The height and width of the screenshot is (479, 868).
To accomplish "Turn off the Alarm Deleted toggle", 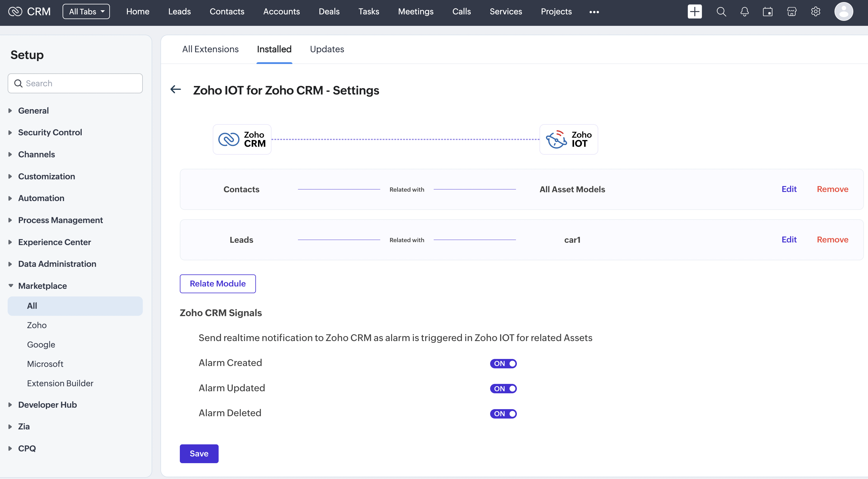I will tap(503, 414).
